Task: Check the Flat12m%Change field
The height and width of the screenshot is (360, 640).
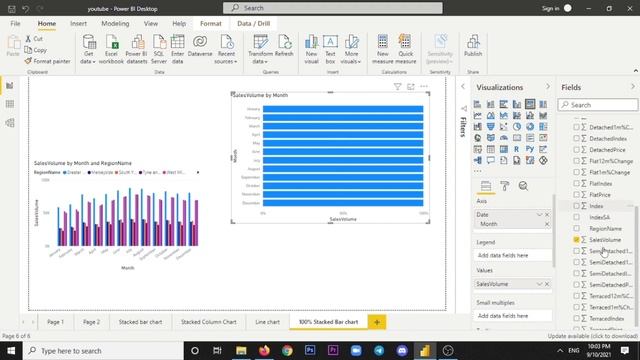Action: tap(576, 161)
